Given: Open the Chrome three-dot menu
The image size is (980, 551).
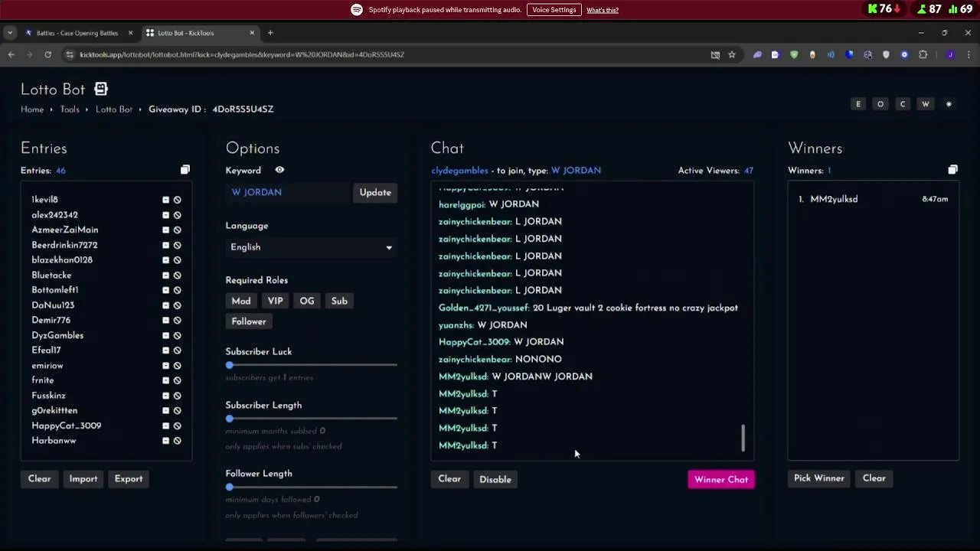Looking at the screenshot, I should click(969, 54).
